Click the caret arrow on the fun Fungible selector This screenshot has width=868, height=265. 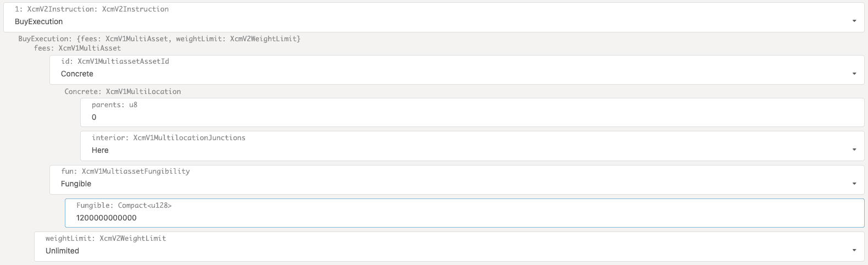click(854, 184)
